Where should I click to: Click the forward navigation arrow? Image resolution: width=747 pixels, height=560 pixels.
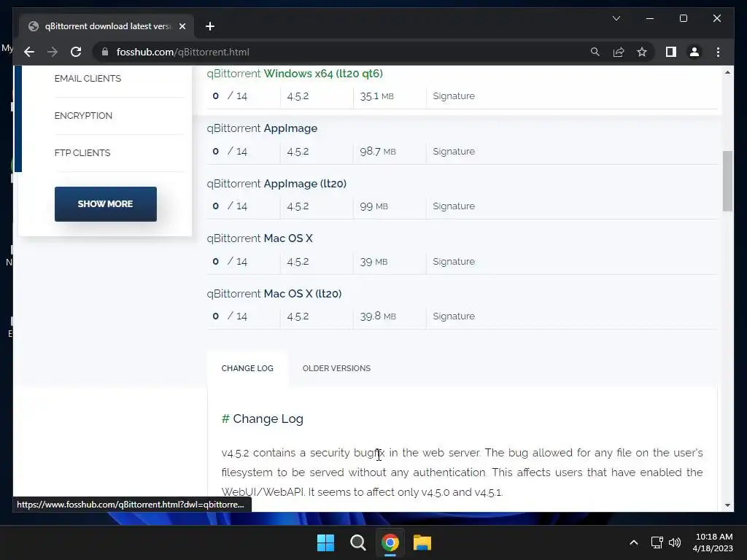click(x=53, y=52)
